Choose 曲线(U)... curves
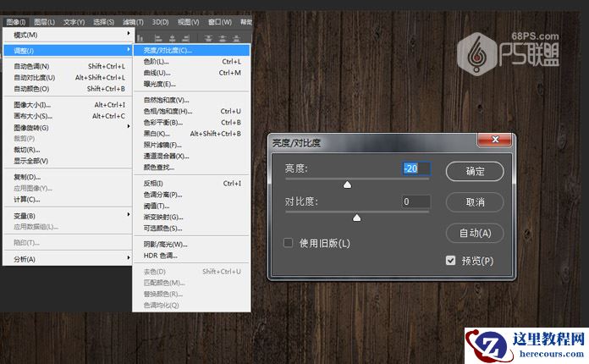This screenshot has height=364, width=589. point(191,73)
